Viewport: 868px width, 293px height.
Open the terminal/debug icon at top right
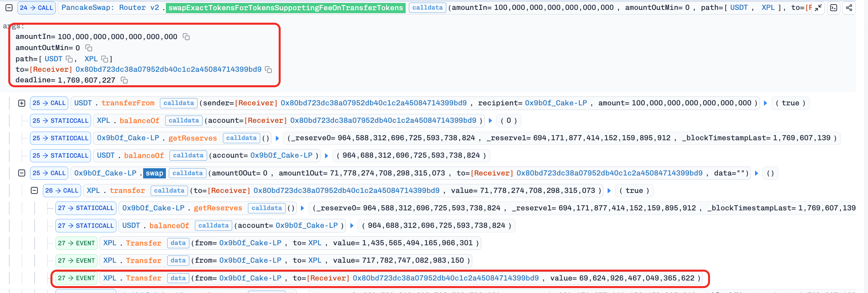click(x=833, y=8)
